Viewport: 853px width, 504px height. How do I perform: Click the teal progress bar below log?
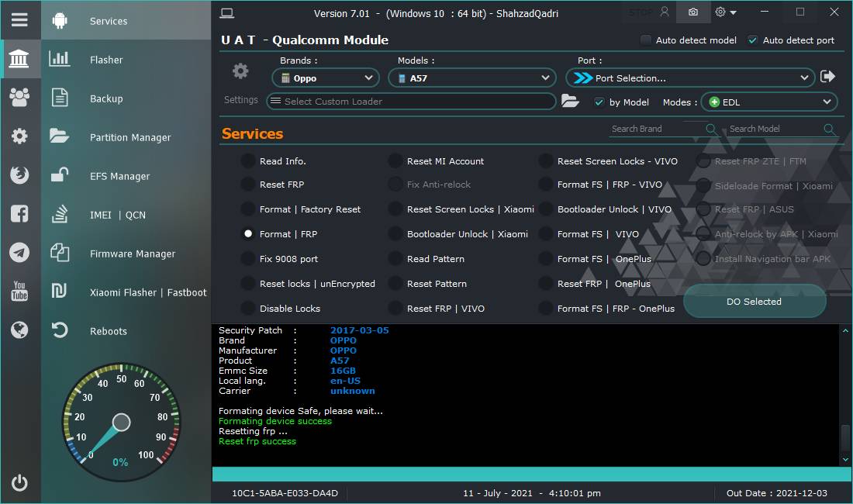point(531,475)
